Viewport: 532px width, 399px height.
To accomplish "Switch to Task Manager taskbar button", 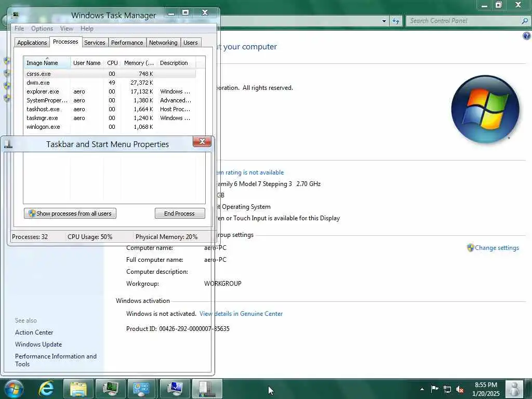I will pos(110,389).
